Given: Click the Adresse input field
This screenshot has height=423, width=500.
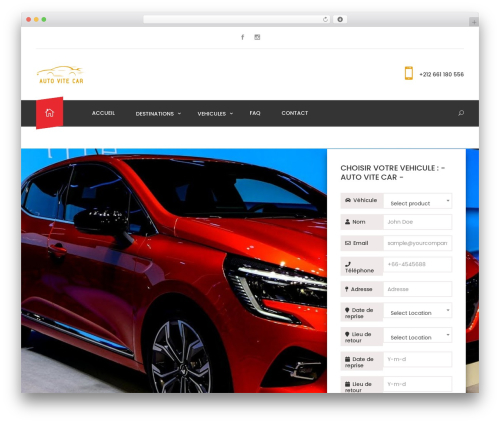Looking at the screenshot, I should (x=418, y=289).
